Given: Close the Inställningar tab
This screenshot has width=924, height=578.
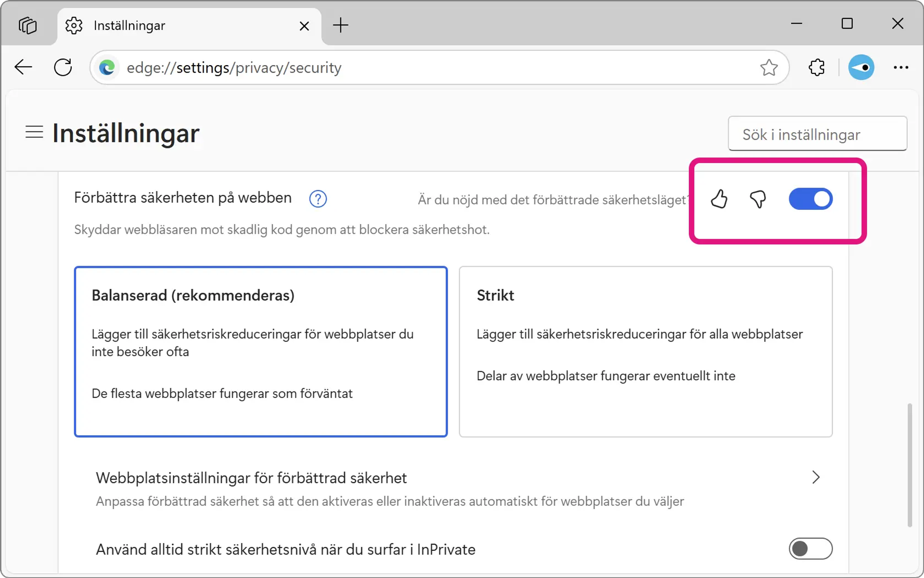Looking at the screenshot, I should point(304,26).
